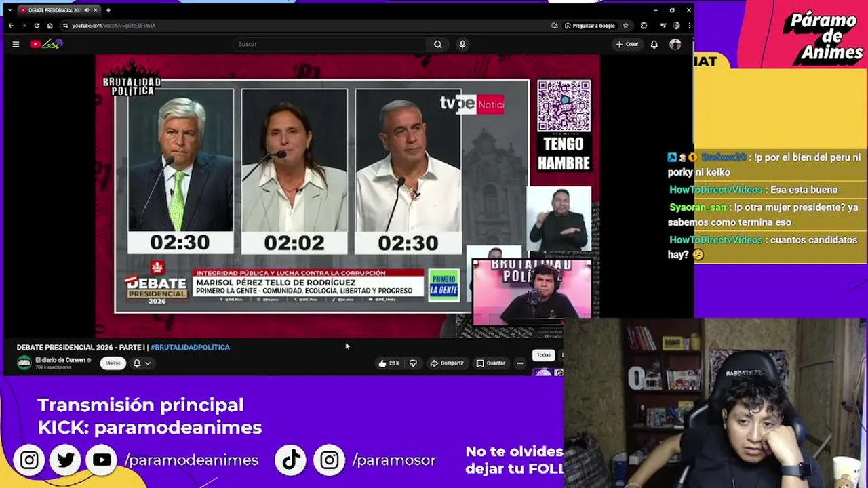Go to YouTube home via the logo

[x=45, y=44]
